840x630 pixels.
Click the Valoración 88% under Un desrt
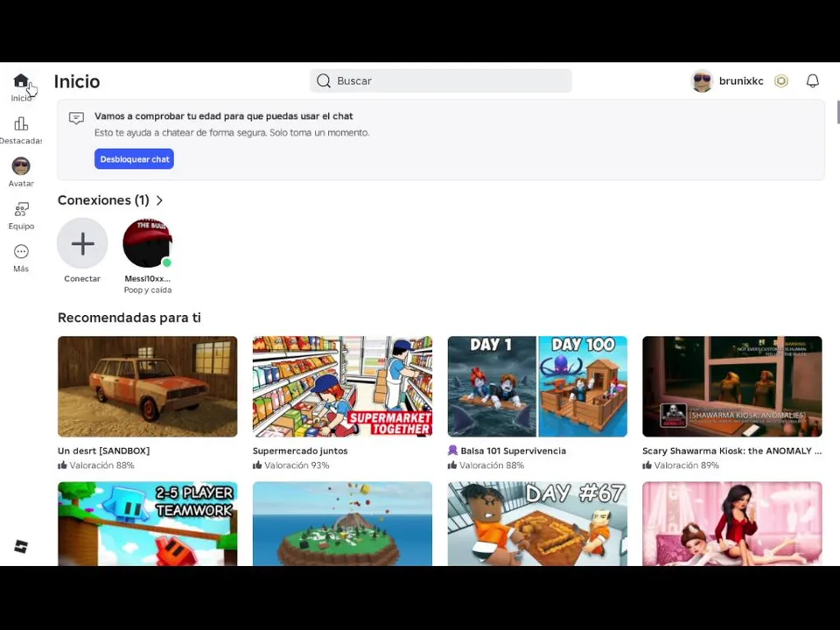point(101,465)
